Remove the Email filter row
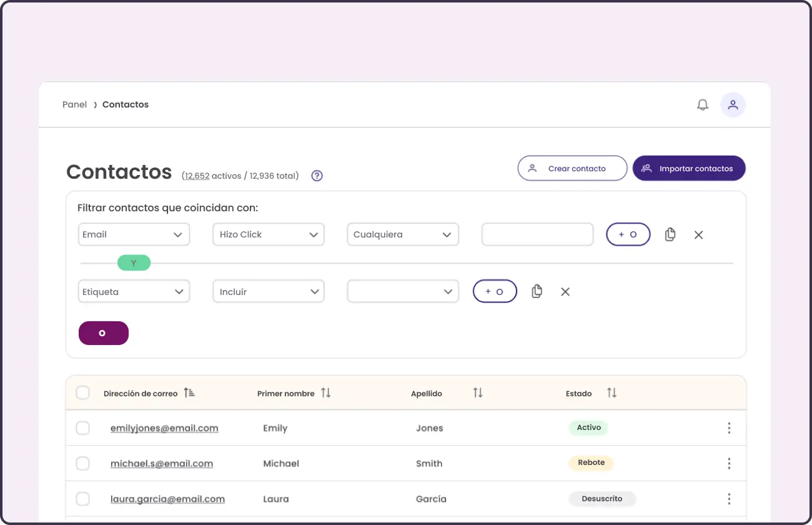This screenshot has width=812, height=525. tap(698, 235)
